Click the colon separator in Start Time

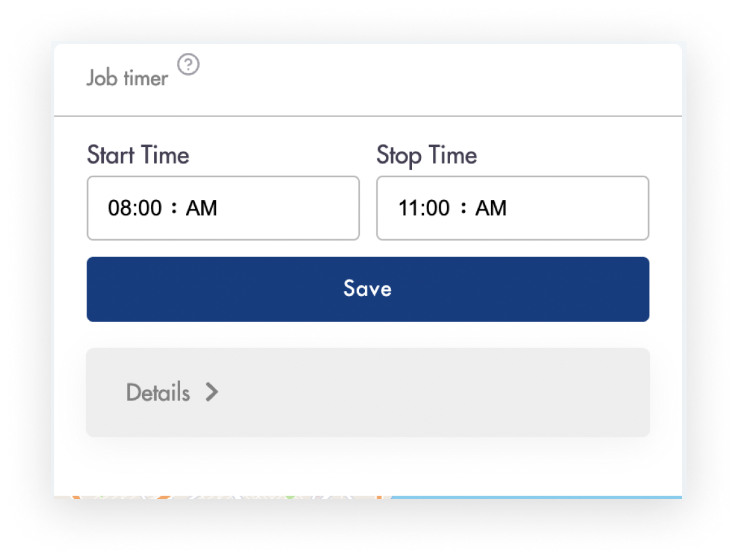174,208
